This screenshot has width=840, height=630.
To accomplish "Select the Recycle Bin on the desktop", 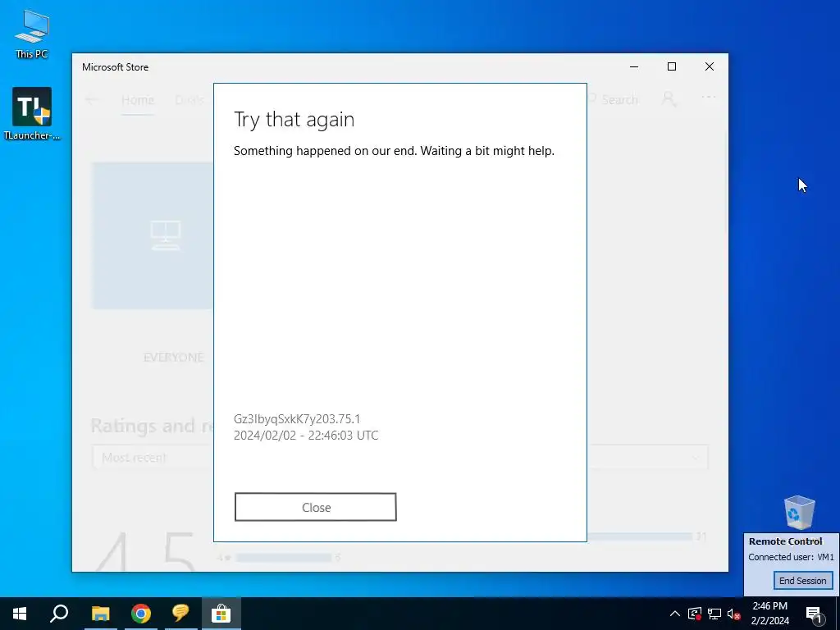I will click(799, 513).
